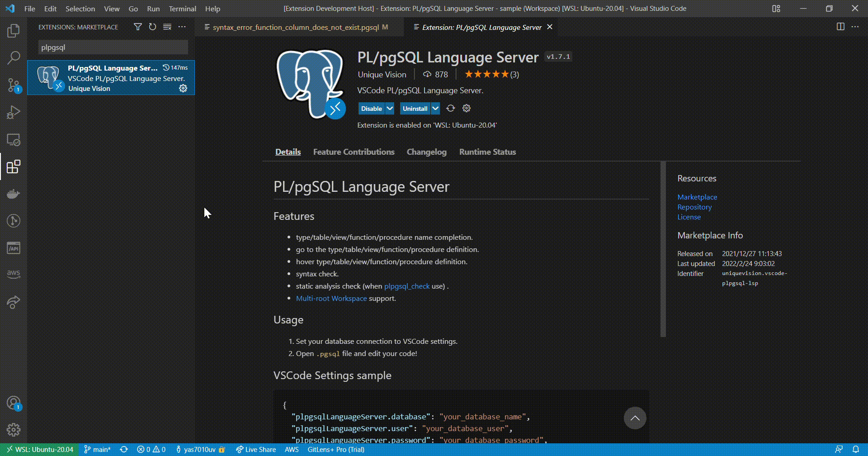Open editor More Actions menu
868x456 pixels.
click(x=855, y=27)
